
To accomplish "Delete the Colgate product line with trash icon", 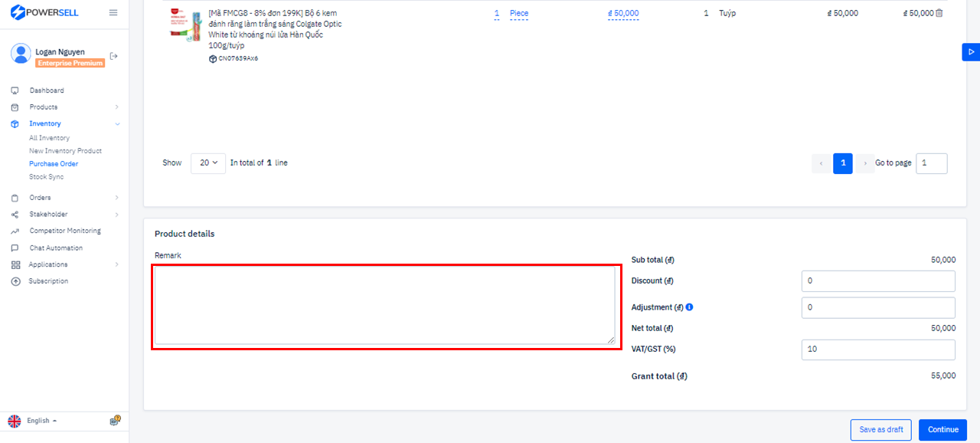I will (x=939, y=13).
